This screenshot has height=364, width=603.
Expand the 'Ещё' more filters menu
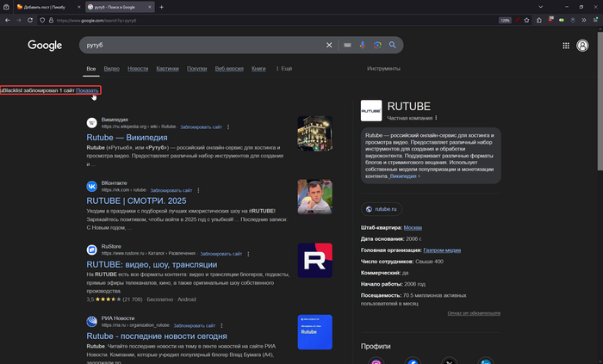click(x=283, y=69)
